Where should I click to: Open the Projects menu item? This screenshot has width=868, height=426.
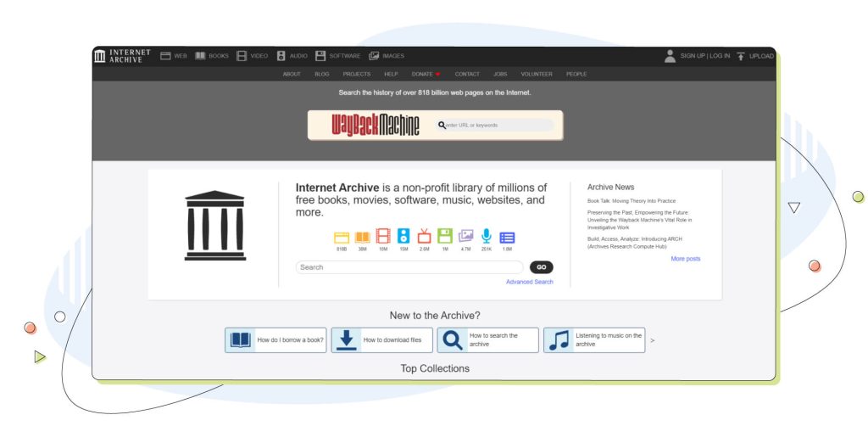click(357, 74)
